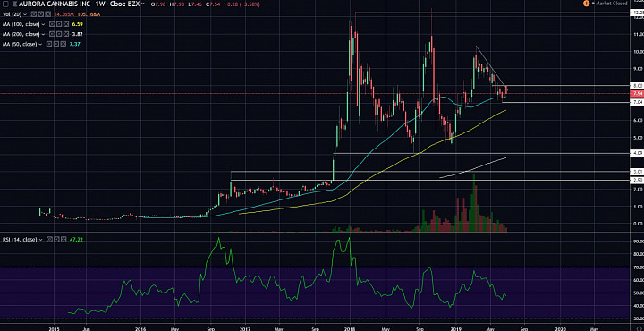This screenshot has height=331, width=644.
Task: Click the 8.00 horizontal line price label
Action: tap(637, 85)
